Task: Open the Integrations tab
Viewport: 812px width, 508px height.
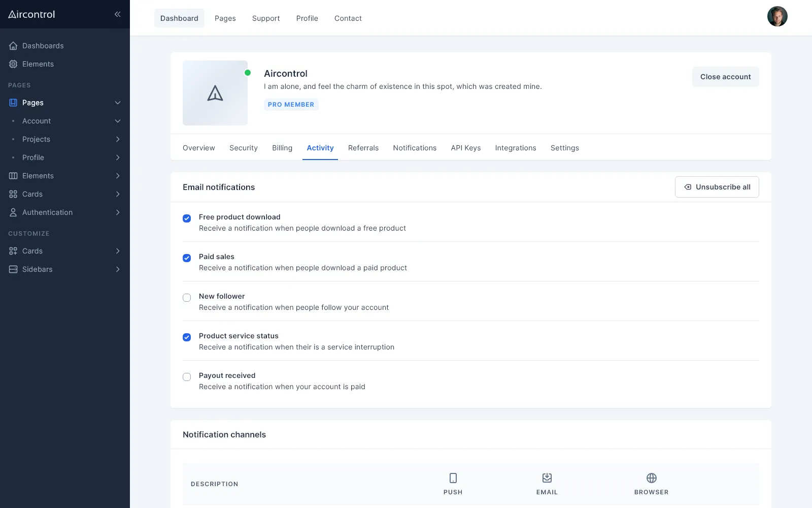Action: click(516, 148)
